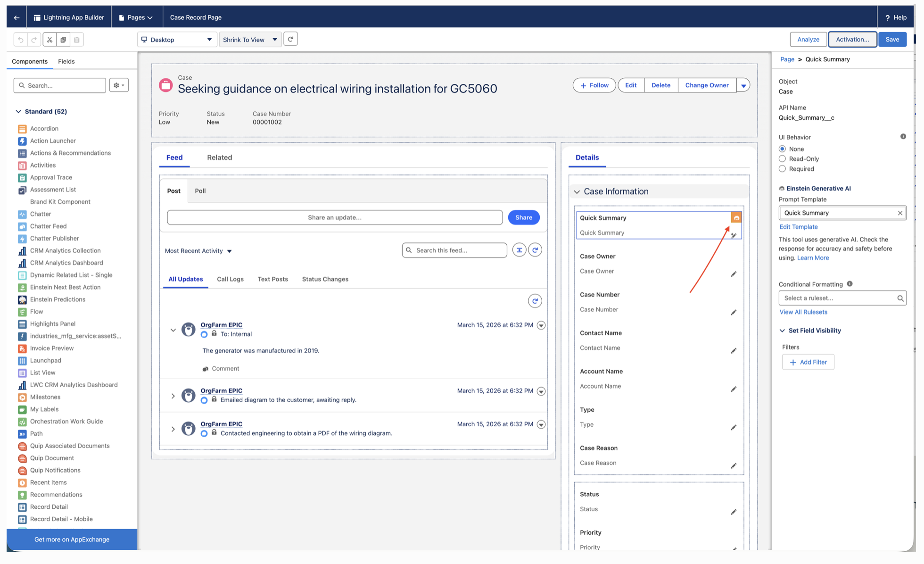The image size is (924, 564).
Task: Open the Shrink To View dropdown
Action: coord(250,40)
